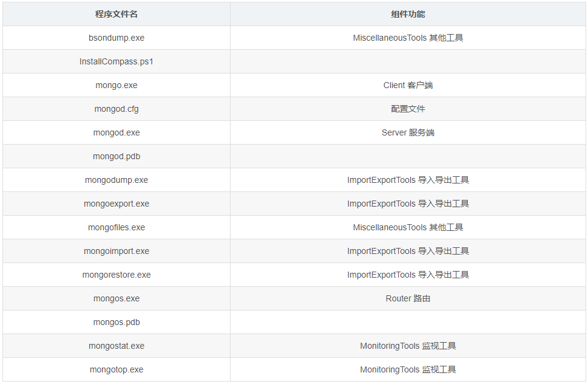Select the bsondump.exe file name cell

coord(117,38)
